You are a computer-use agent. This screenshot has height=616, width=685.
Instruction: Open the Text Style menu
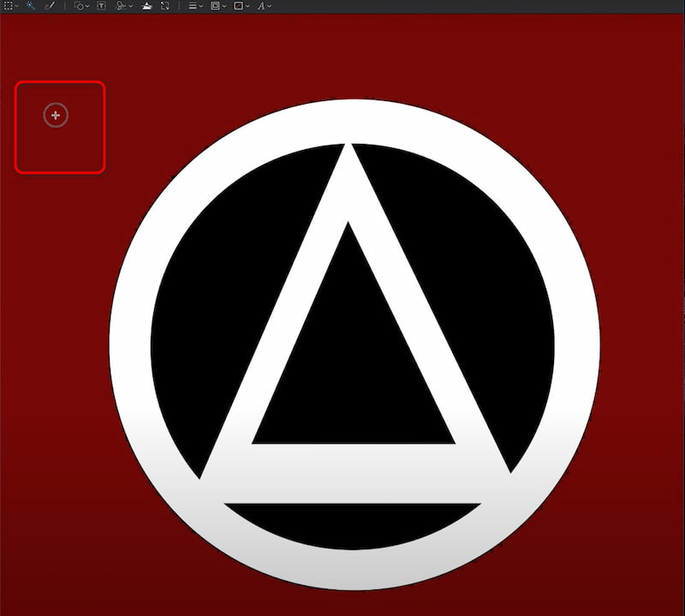264,6
